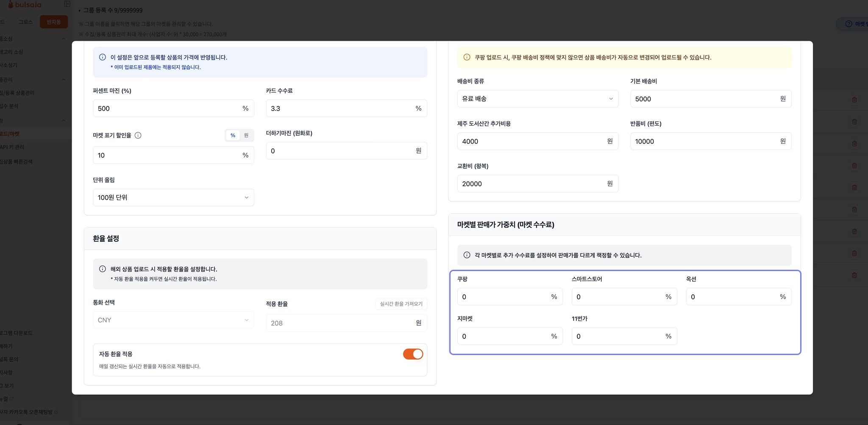Focus the 퍼센트 마진 (%) input field
The height and width of the screenshot is (425, 868).
click(173, 109)
